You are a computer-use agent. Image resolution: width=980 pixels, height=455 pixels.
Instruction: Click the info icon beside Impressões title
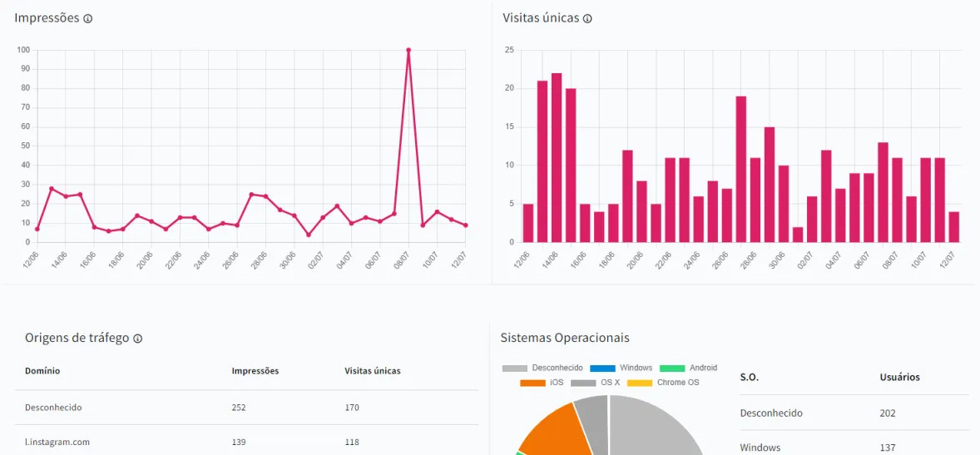pos(88,19)
